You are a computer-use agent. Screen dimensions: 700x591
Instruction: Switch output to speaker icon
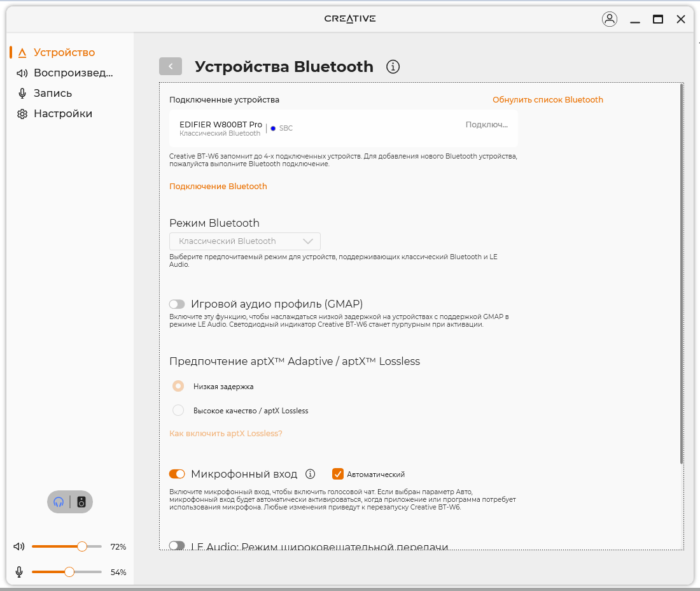coord(81,502)
